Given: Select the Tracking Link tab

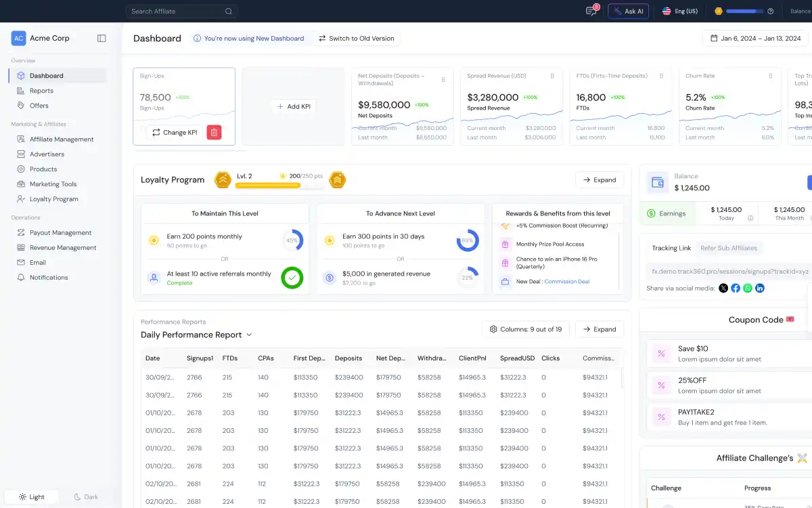Looking at the screenshot, I should pyautogui.click(x=671, y=248).
